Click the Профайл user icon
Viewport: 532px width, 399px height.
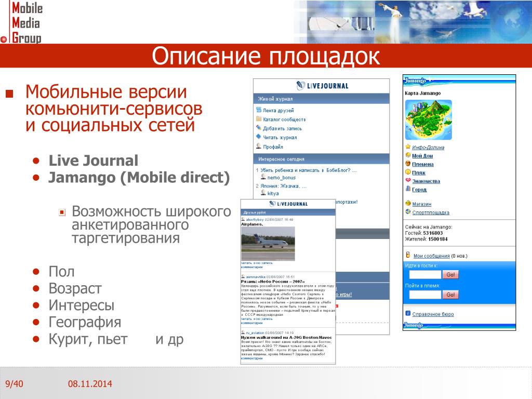coord(259,146)
